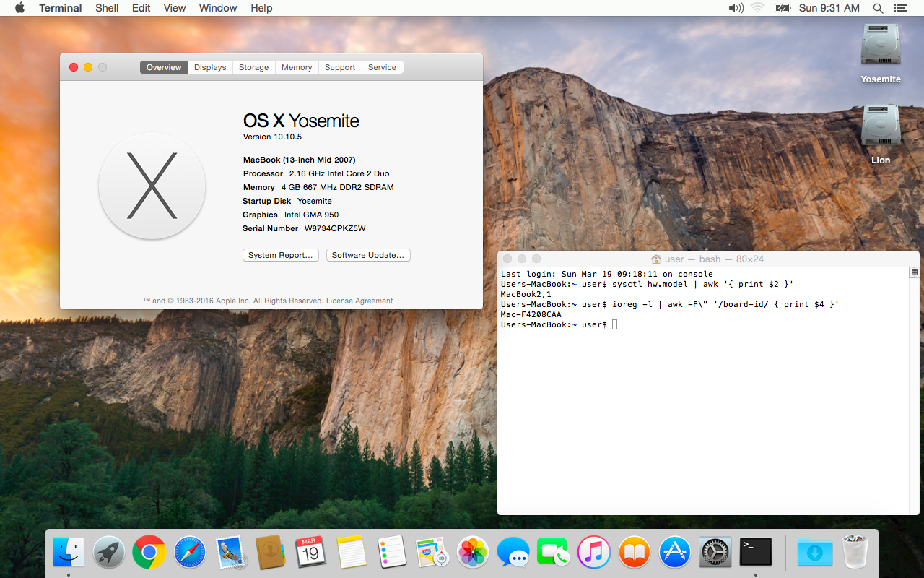This screenshot has width=924, height=578.
Task: Open the Trash in the Dock
Action: point(855,553)
